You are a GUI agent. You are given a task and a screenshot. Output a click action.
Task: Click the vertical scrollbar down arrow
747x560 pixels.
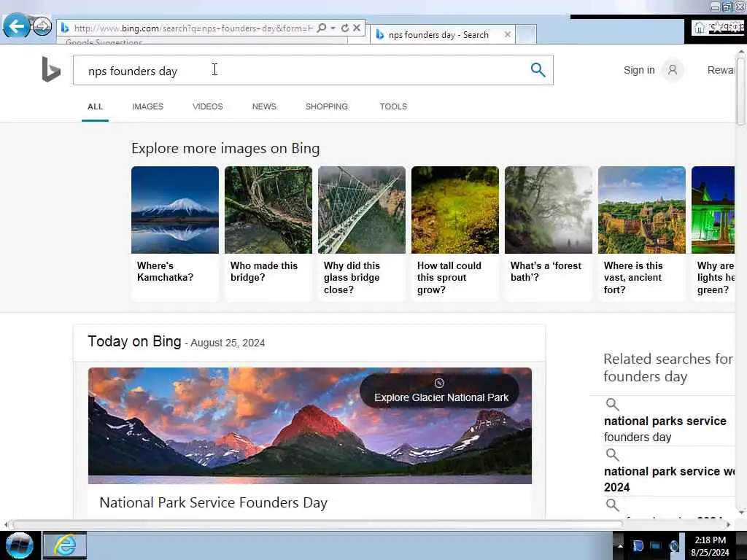(741, 513)
